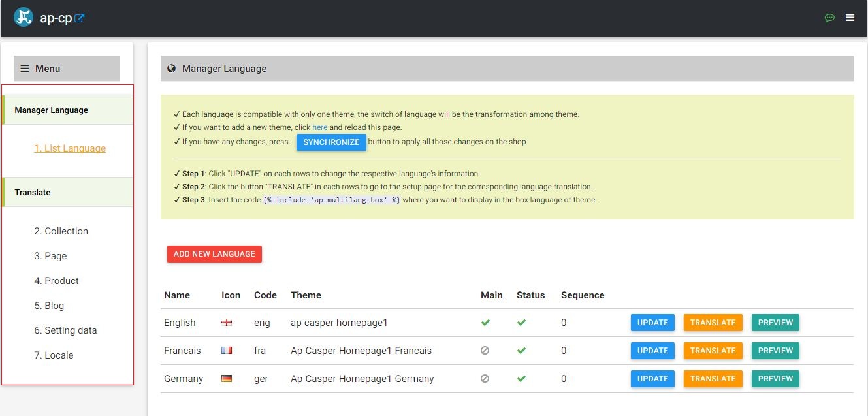This screenshot has width=868, height=416.
Task: Click the Germany flag icon
Action: [227, 379]
